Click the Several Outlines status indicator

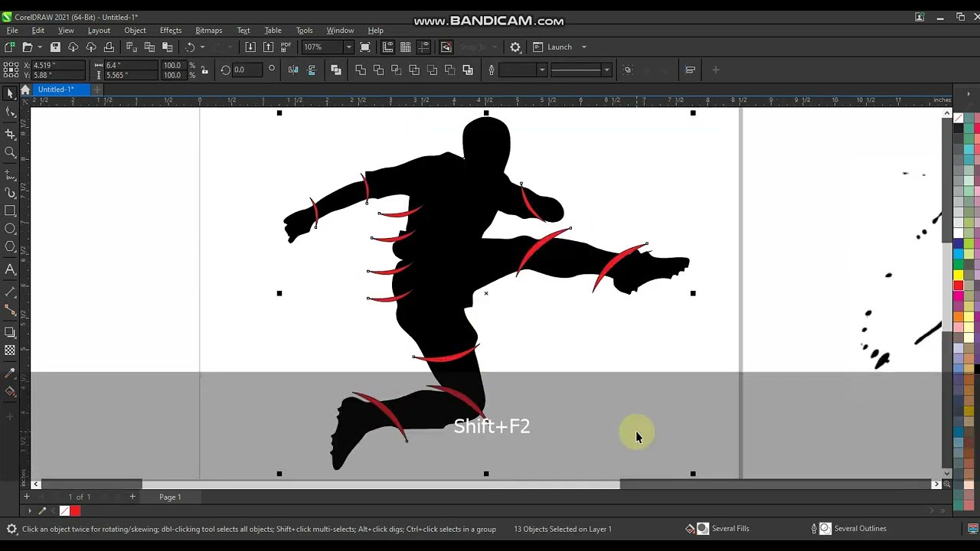tap(850, 529)
